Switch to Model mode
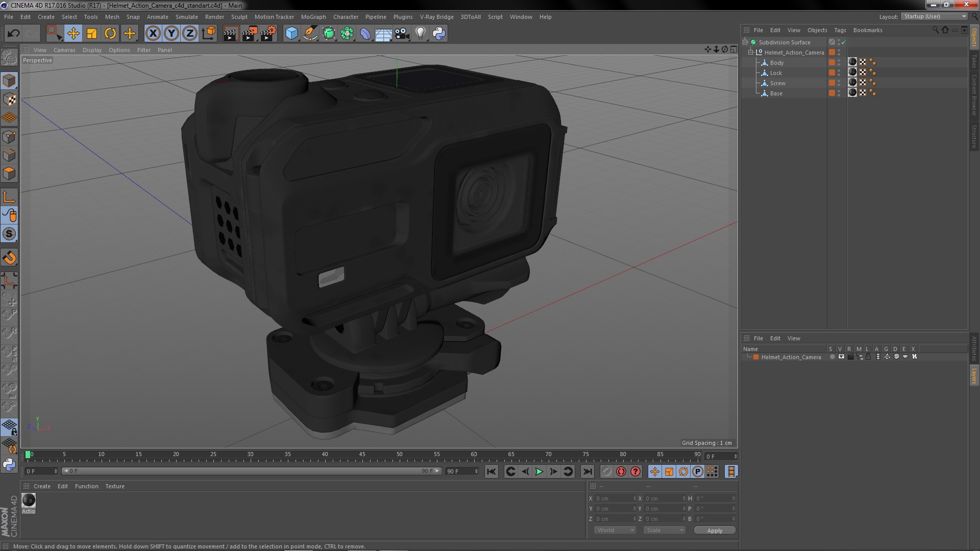 click(x=9, y=81)
